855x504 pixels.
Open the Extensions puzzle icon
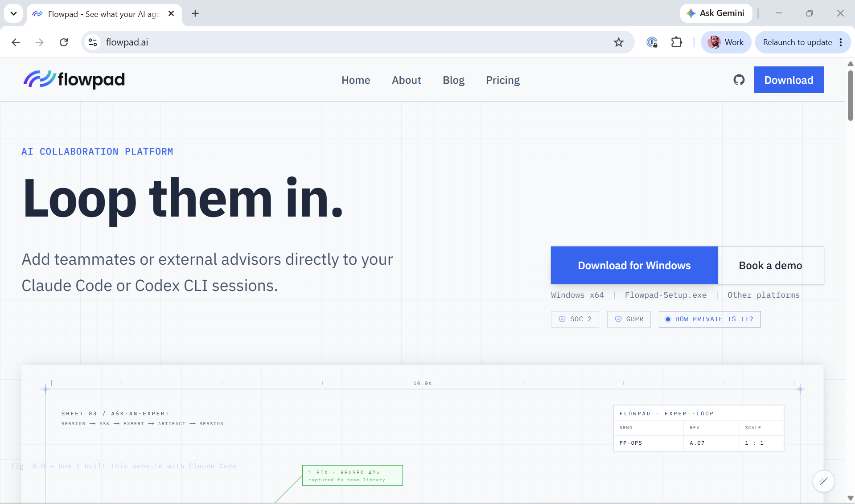click(676, 42)
